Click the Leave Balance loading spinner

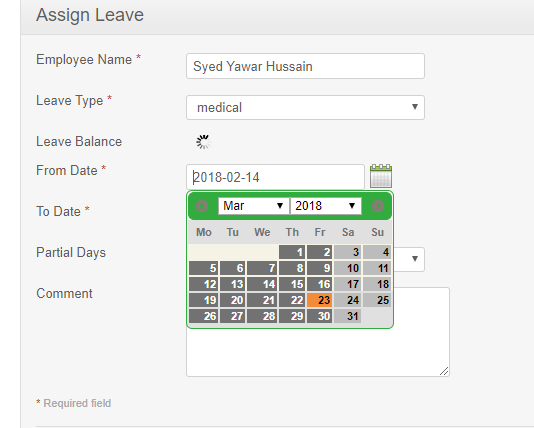203,142
